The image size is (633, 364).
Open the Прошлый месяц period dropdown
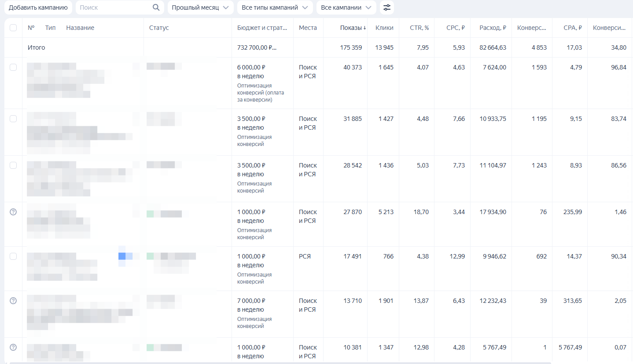click(200, 7)
